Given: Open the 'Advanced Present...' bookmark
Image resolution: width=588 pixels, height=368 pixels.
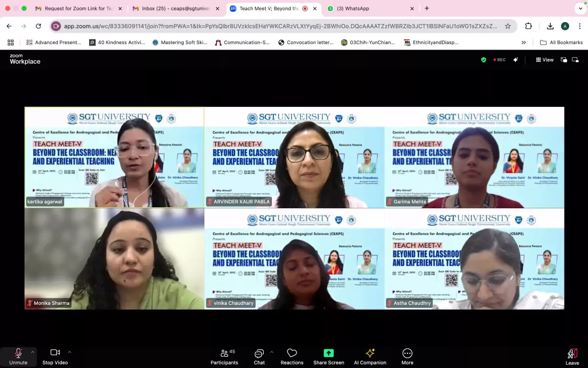Looking at the screenshot, I should [53, 43].
